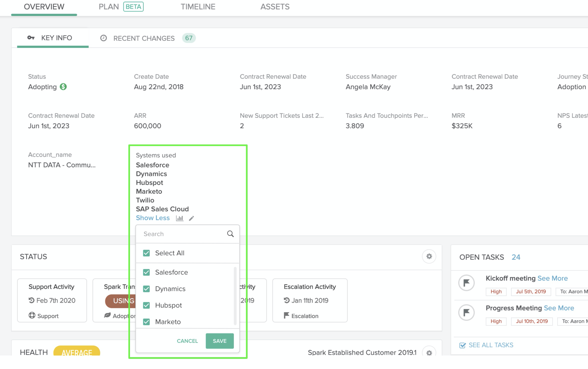Click the Account_name value NTT DATA
588x369 pixels.
pos(62,165)
